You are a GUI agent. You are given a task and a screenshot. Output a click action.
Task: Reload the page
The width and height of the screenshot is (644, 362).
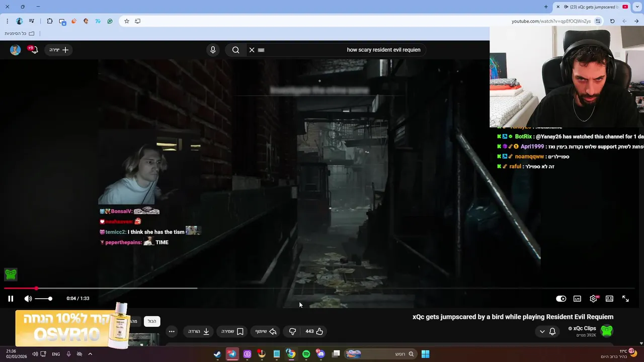point(612,21)
